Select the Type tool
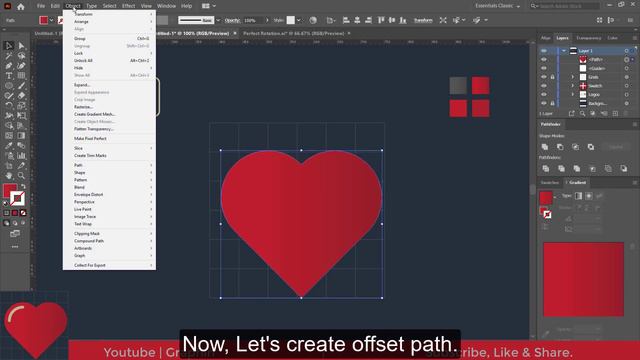The width and height of the screenshot is (640, 360). 9,76
